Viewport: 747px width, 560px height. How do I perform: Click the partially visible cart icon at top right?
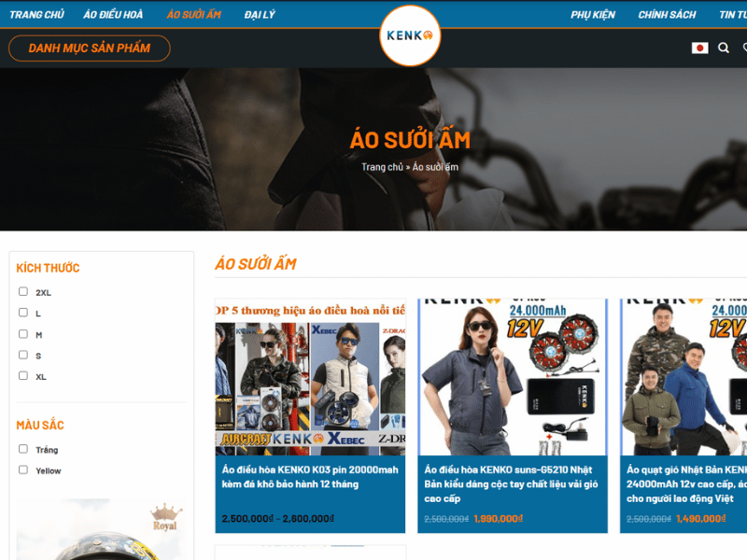coord(744,48)
